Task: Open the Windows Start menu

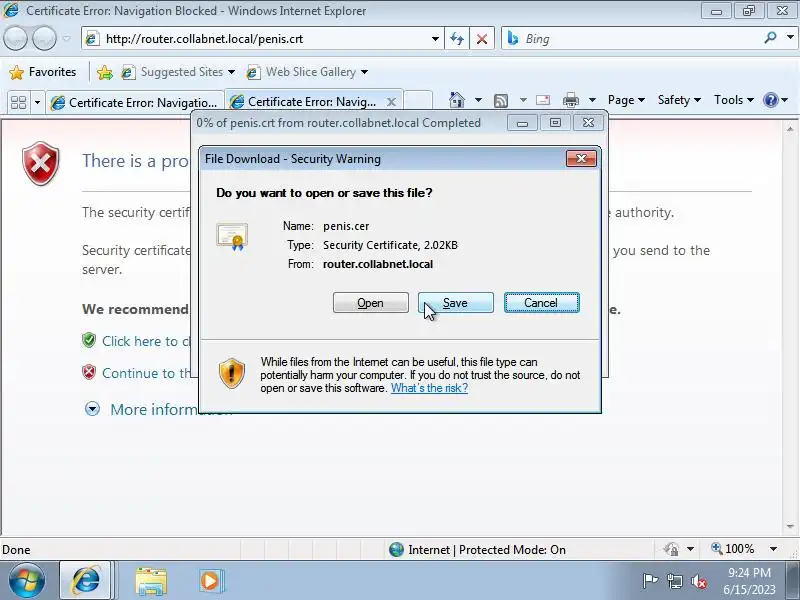Action: click(27, 581)
